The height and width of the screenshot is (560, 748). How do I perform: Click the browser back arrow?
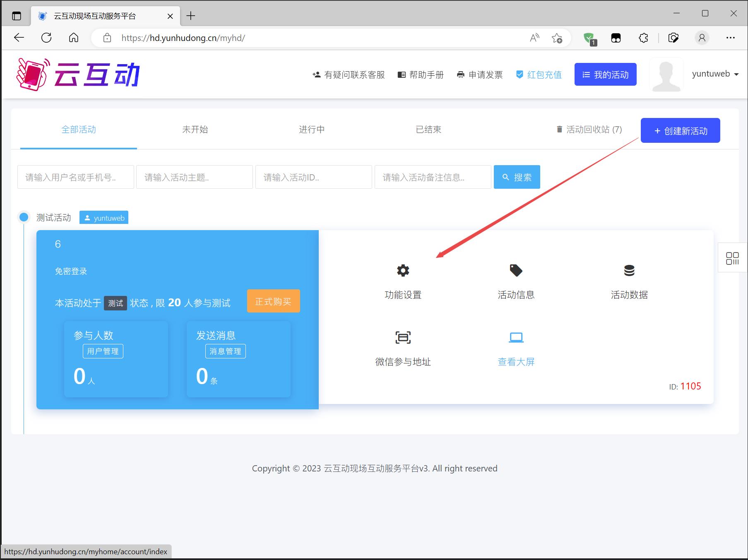[19, 38]
